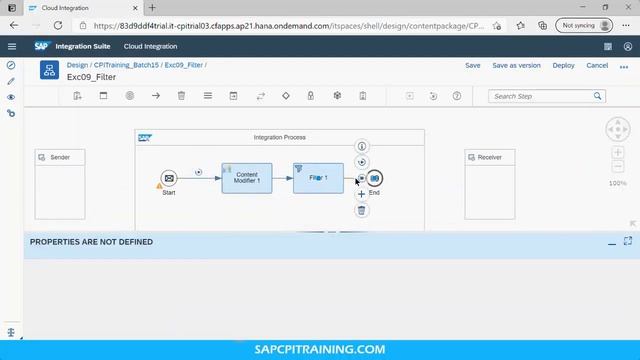Open the notifications grid icon in header
The width and height of the screenshot is (640, 360).
point(608,47)
